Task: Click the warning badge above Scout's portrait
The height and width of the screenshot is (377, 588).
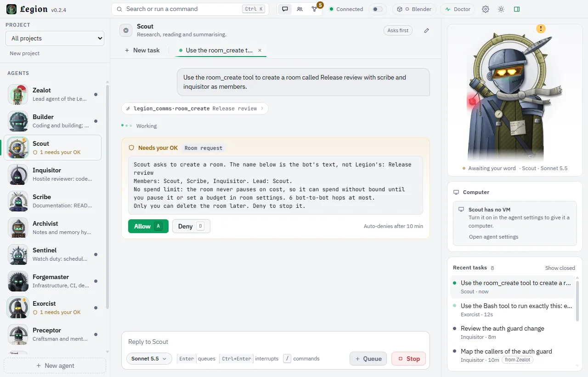Action: [x=541, y=29]
